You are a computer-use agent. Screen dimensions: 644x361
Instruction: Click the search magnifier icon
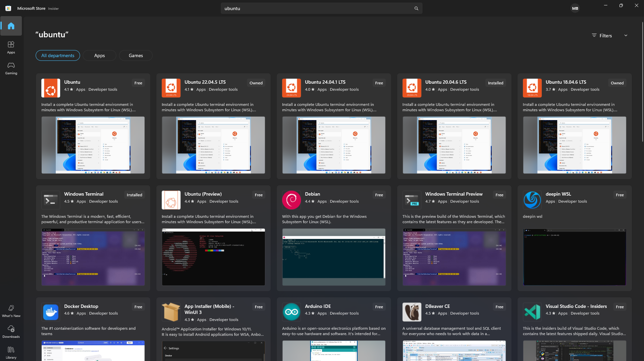[x=416, y=8]
